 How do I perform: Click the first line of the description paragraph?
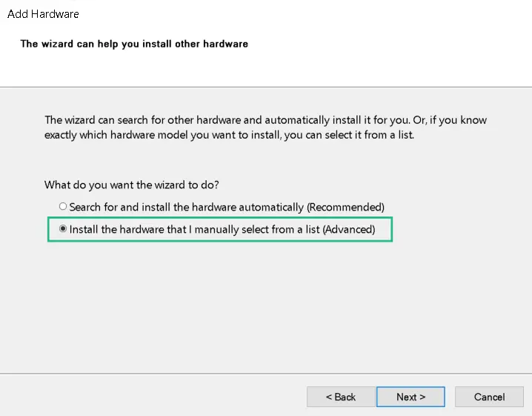coord(265,120)
